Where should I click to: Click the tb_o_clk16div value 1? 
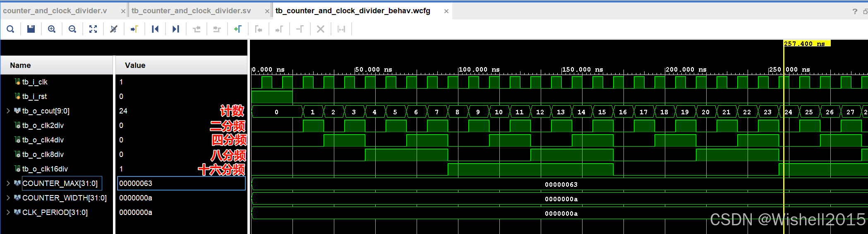(x=121, y=169)
